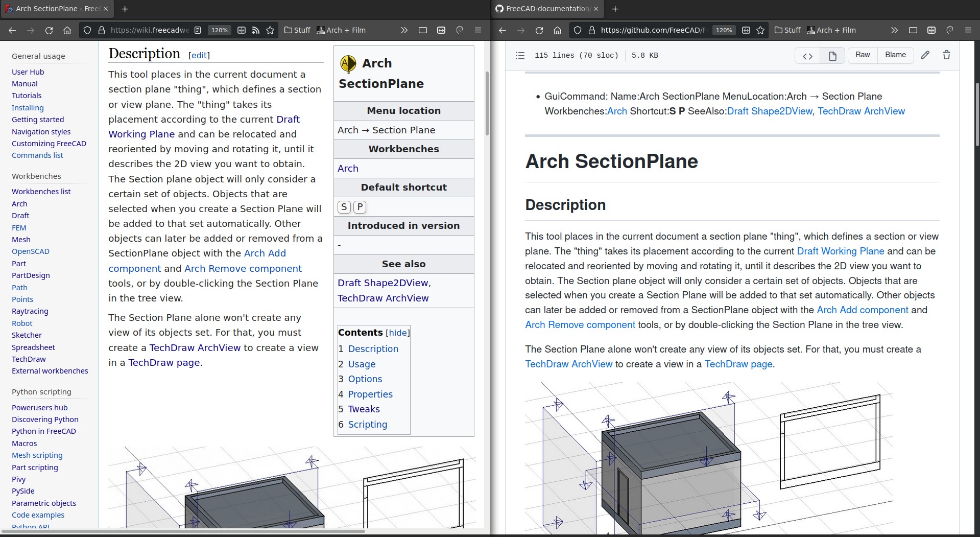Go back in the FreeCAD wiki window
The width and height of the screenshot is (980, 537).
12,30
